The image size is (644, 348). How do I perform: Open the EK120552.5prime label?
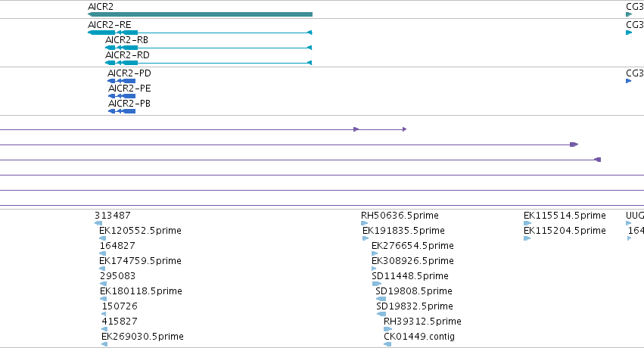(140, 231)
